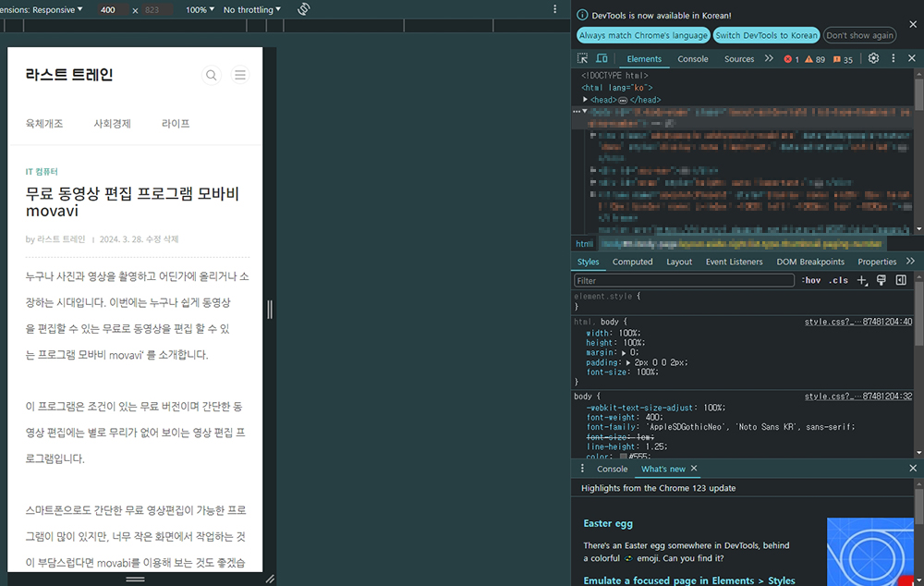The width and height of the screenshot is (924, 586).
Task: Switch to the Elements tab
Action: [643, 59]
